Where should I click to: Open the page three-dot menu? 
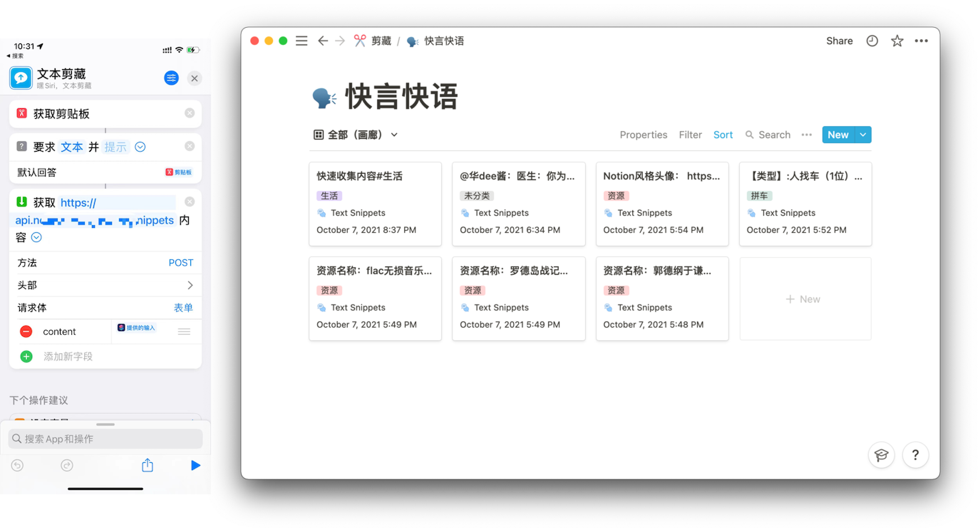(921, 41)
